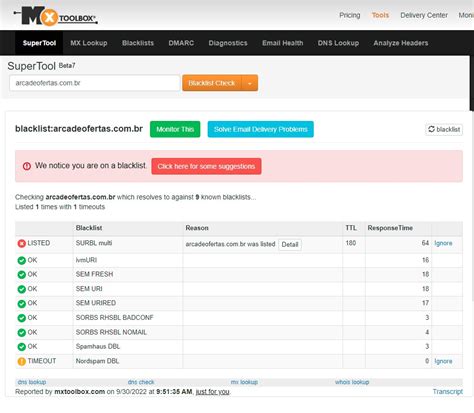
Task: Ignore the SURBL multi result
Action: (443, 243)
